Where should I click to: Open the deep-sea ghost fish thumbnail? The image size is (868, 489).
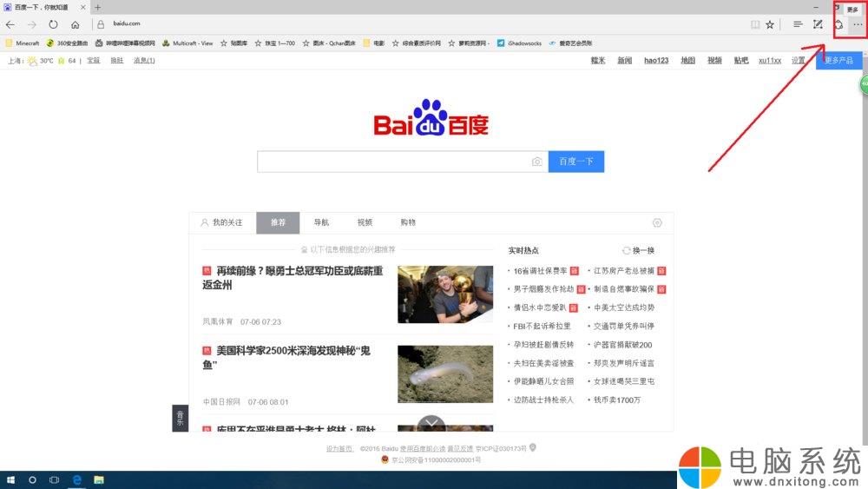pyautogui.click(x=445, y=374)
